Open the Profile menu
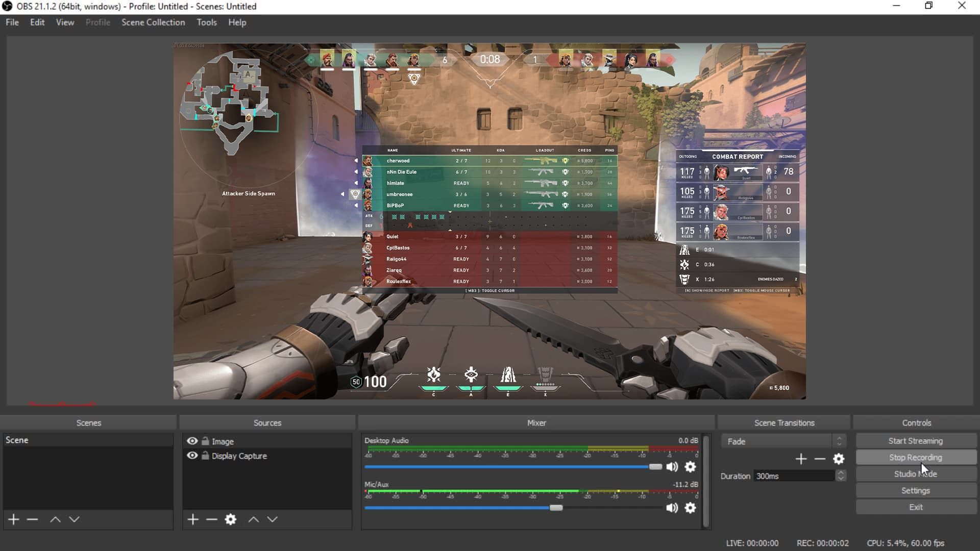This screenshot has width=980, height=551. 98,22
